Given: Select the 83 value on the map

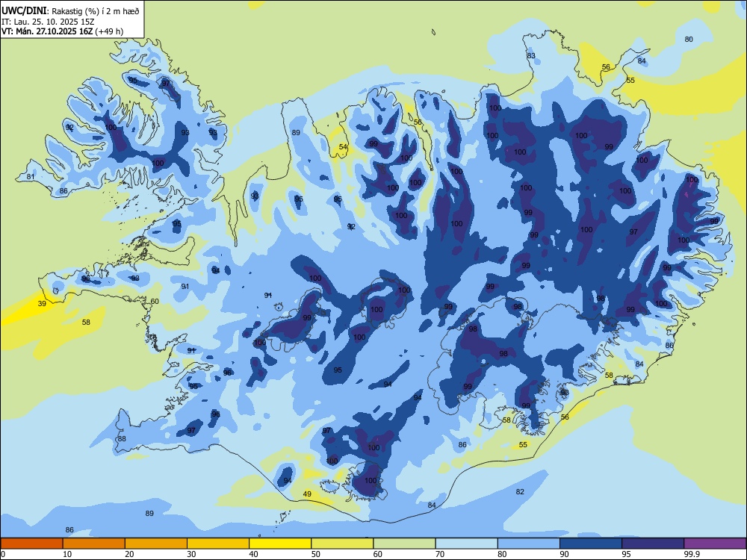Looking at the screenshot, I should 530,56.
